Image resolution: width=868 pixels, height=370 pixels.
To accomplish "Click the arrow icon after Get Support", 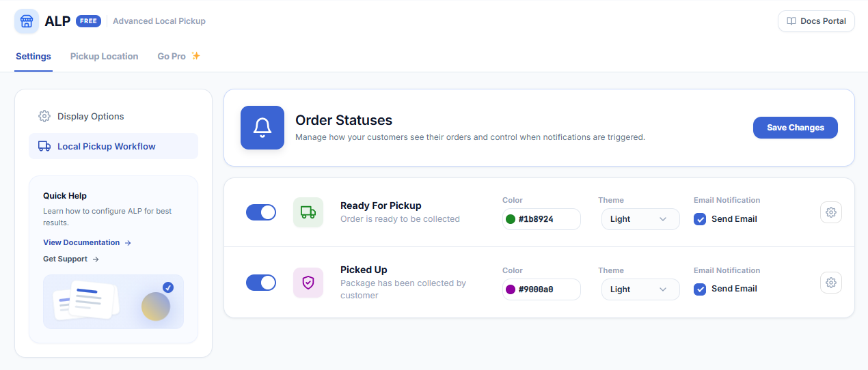I will (96, 259).
